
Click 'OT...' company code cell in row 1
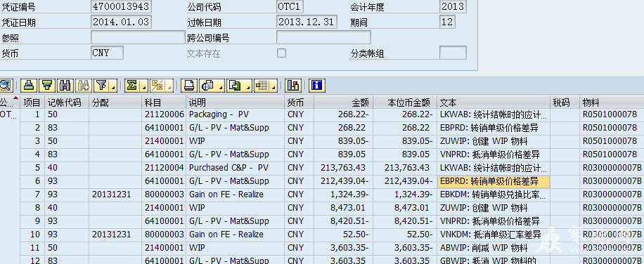[9, 114]
